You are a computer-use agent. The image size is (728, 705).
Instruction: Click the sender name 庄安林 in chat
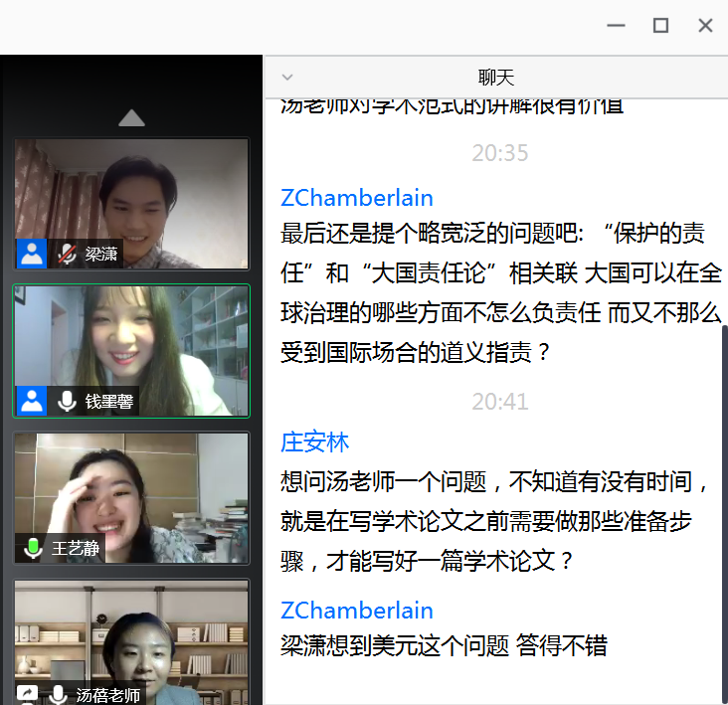(314, 442)
